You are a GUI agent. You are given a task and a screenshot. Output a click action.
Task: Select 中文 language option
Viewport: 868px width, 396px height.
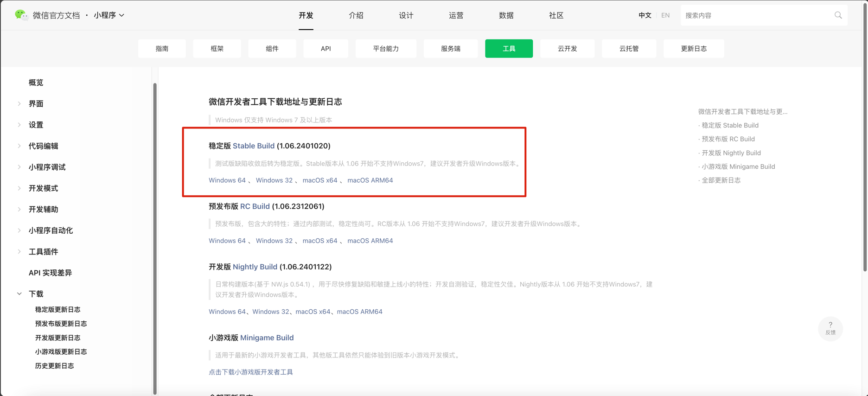tap(645, 15)
